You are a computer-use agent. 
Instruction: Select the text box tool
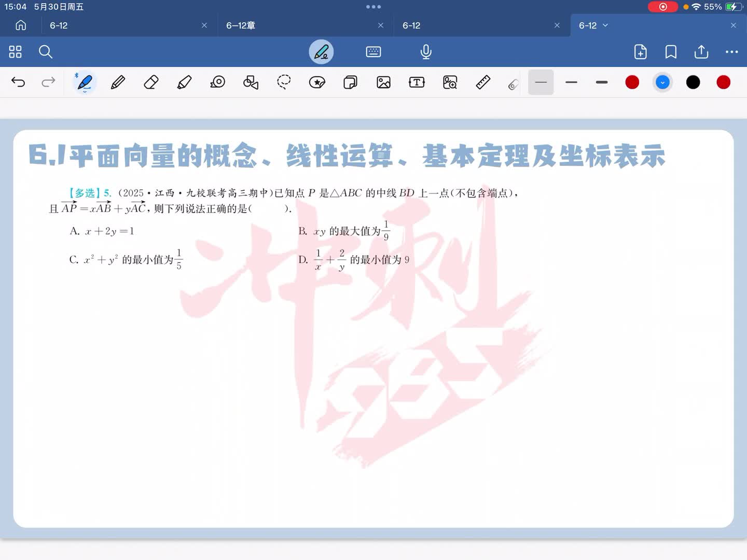tap(417, 82)
